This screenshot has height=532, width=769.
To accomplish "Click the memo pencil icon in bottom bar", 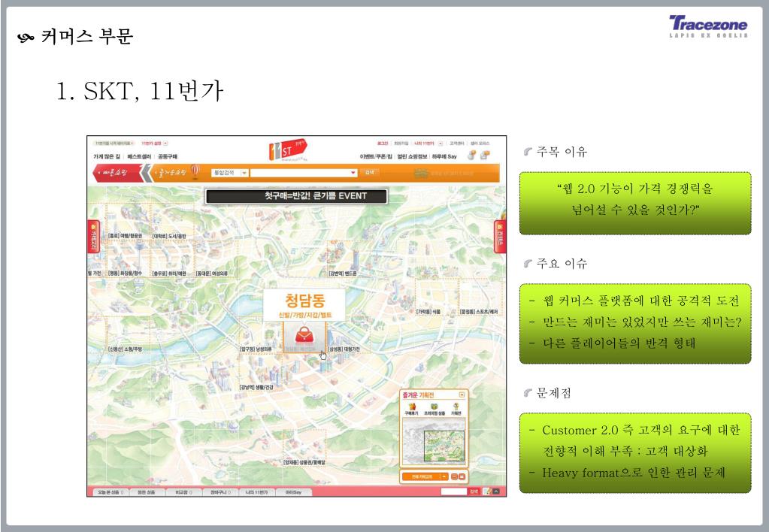I will click(486, 491).
